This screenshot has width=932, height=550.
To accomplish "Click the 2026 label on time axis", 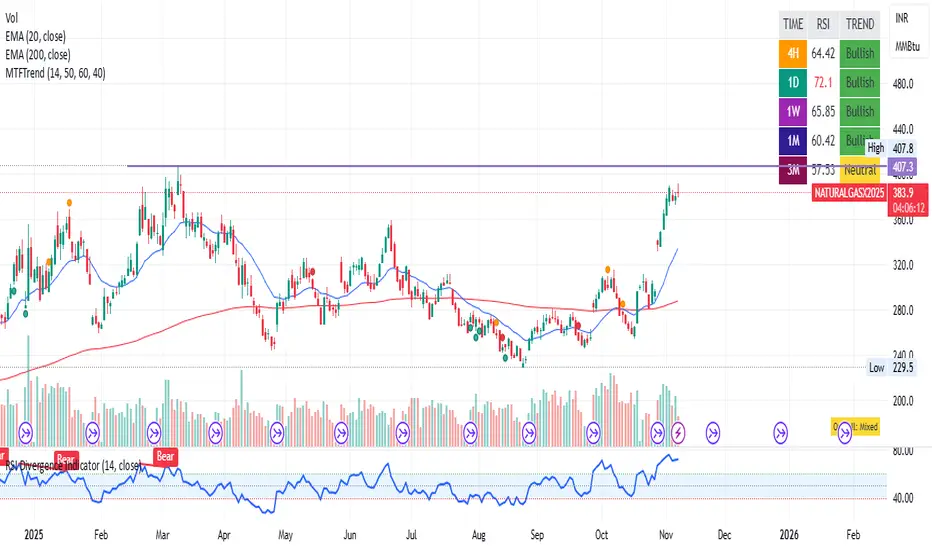I will coord(789,535).
